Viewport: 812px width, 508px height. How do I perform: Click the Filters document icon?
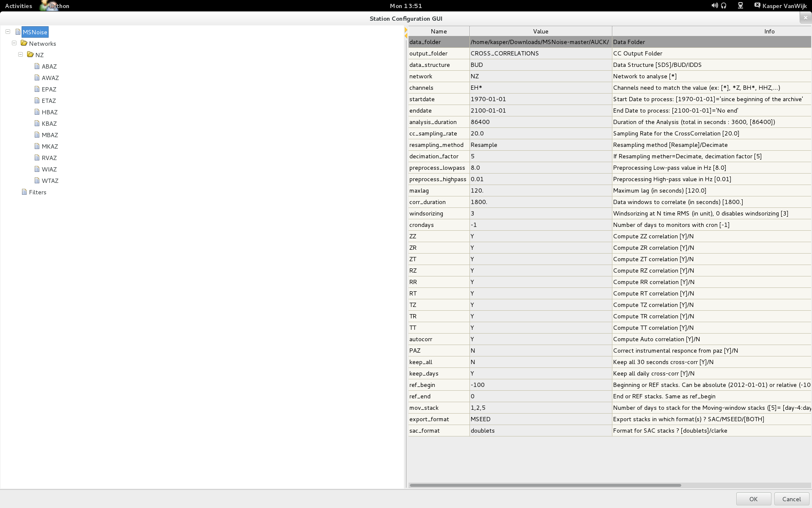point(25,192)
